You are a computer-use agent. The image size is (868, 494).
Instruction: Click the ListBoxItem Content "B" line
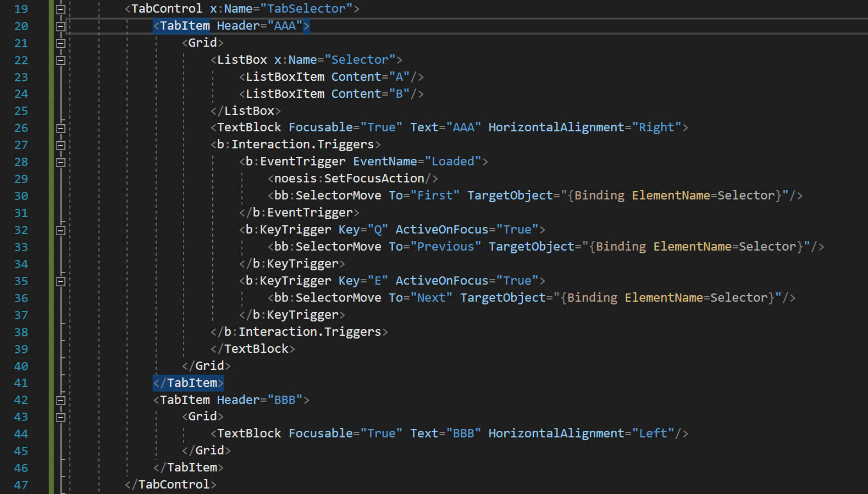[331, 94]
